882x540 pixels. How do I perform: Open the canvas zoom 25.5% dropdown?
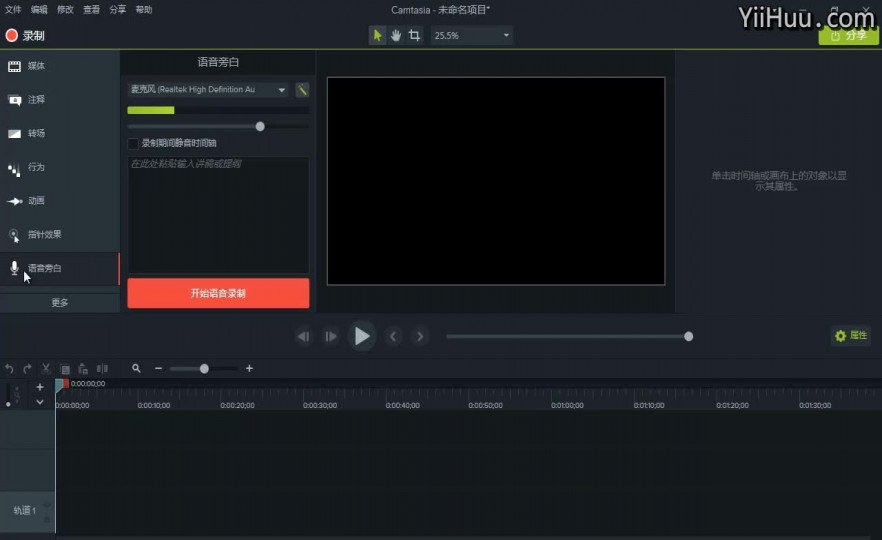(471, 35)
